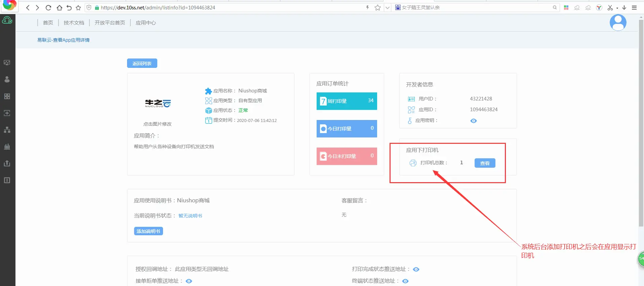This screenshot has height=286, width=644.
Task: Click the Niushop app logo image
Action: [158, 103]
